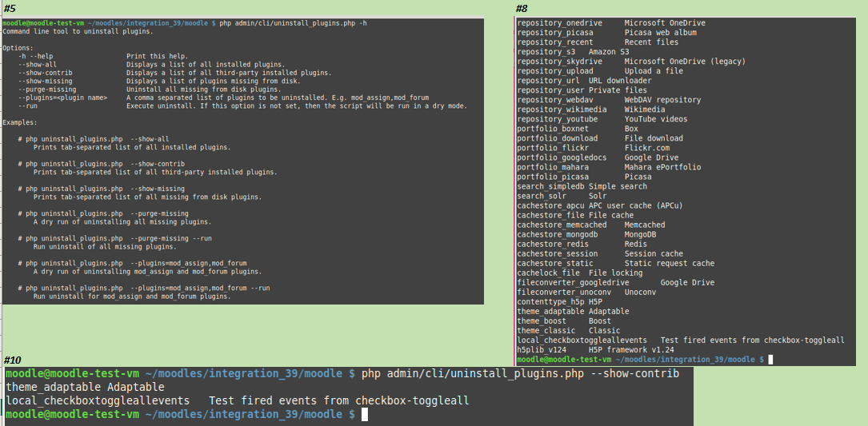
Task: Click the cursor at terminal #8 prompt
Action: pyautogui.click(x=770, y=360)
